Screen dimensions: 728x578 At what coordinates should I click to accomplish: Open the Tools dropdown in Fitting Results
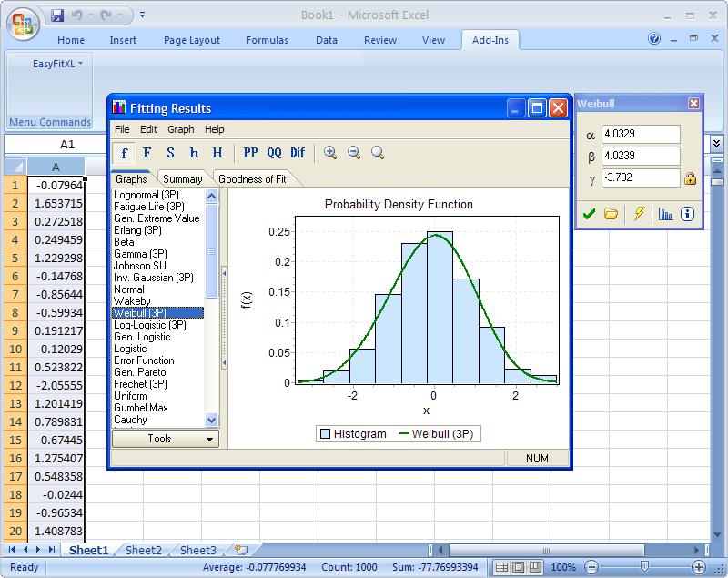[x=165, y=438]
